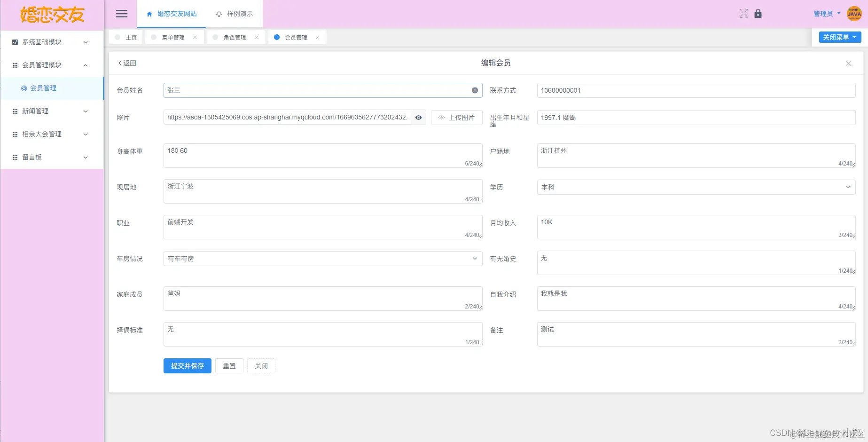Click the 择偶标准 text area
Viewport: 868px width, 442px height.
tap(323, 334)
